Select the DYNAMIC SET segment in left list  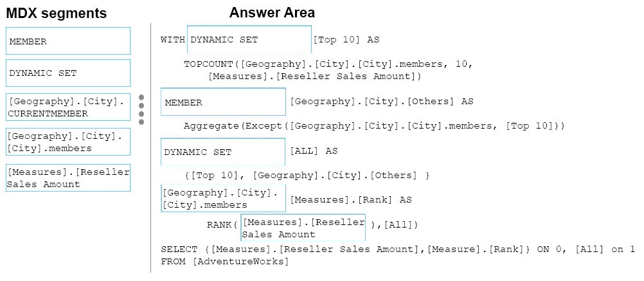68,73
